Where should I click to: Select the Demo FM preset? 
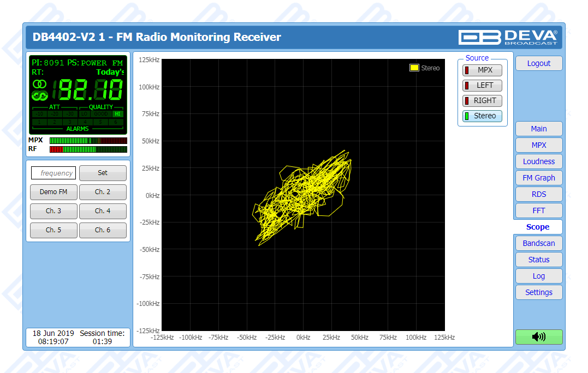pos(54,192)
